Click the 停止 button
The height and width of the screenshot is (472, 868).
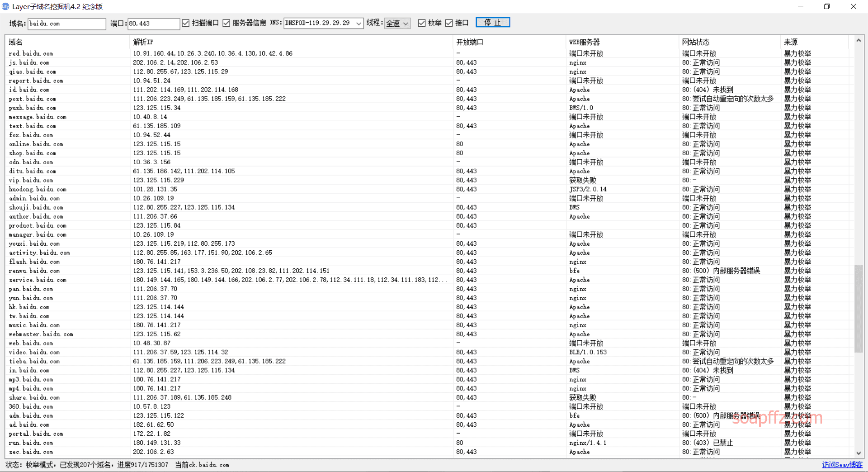point(493,23)
